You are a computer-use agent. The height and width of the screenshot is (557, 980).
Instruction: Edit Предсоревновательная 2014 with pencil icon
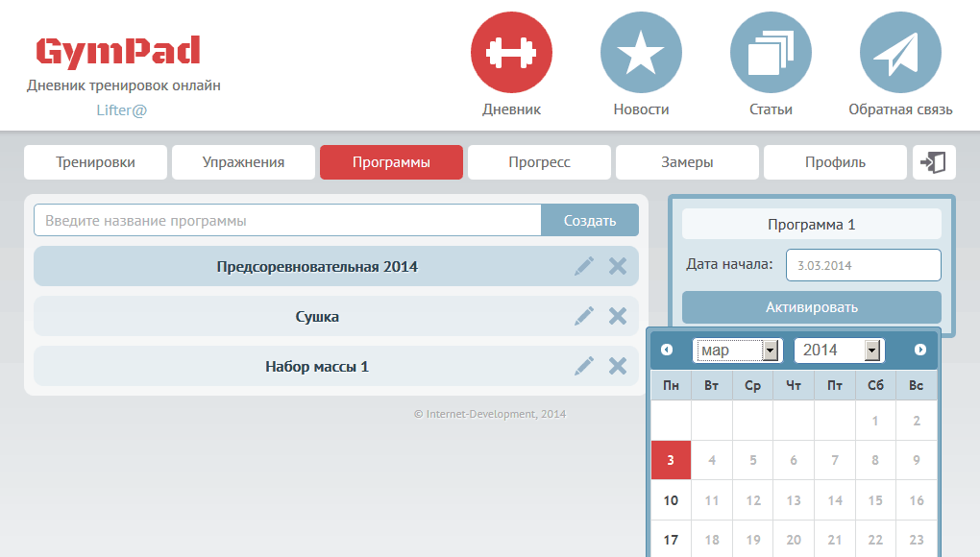584,266
